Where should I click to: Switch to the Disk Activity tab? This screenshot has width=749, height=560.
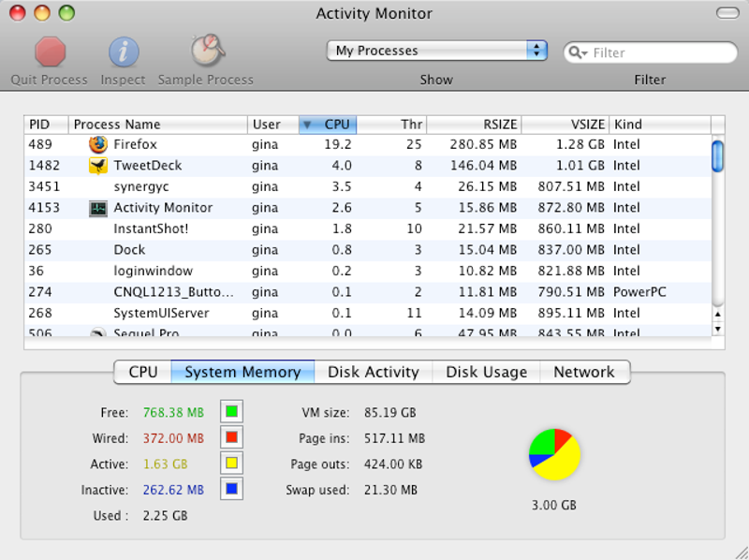coord(373,372)
